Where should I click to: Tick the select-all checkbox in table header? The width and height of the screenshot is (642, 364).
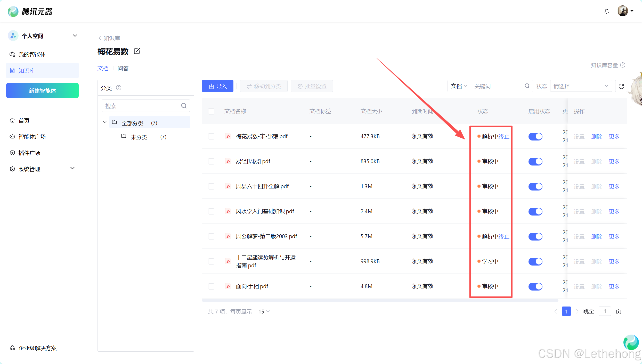[211, 111]
